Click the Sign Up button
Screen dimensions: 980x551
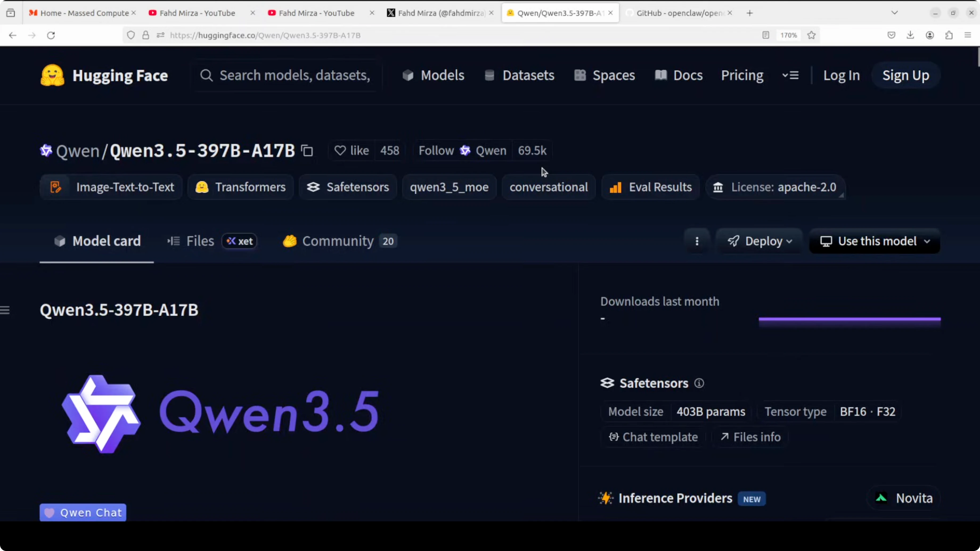(x=905, y=75)
